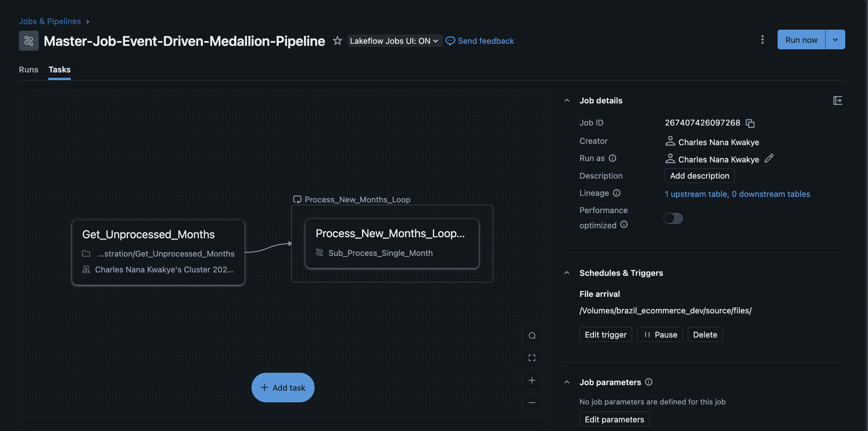Show the Lineage info tooltip icon
This screenshot has width=868, height=431.
617,193
